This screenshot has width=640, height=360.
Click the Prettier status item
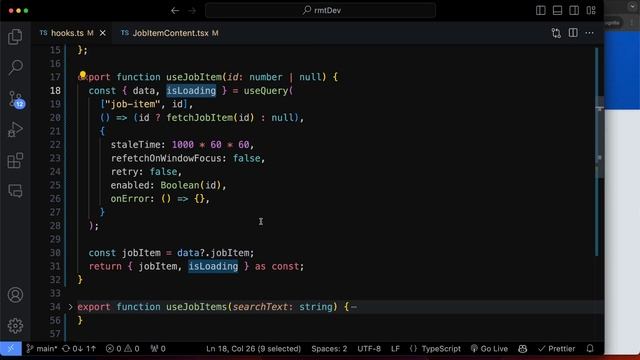coord(556,349)
